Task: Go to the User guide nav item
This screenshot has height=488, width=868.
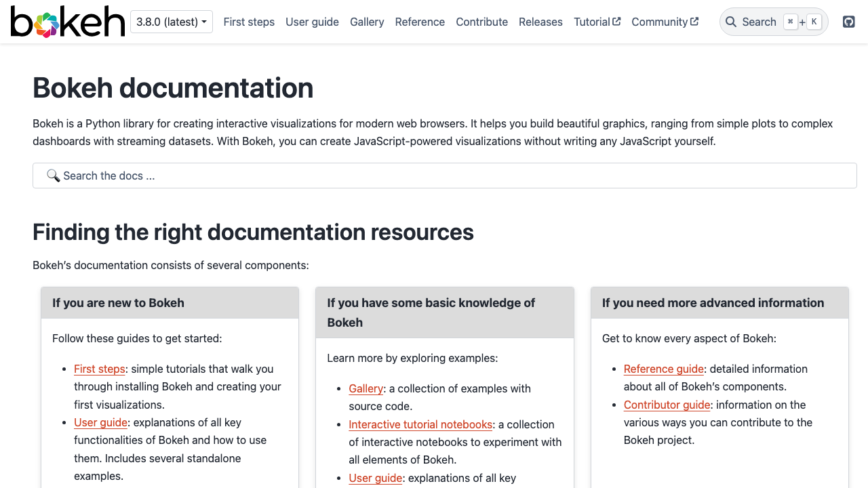Action: [312, 22]
